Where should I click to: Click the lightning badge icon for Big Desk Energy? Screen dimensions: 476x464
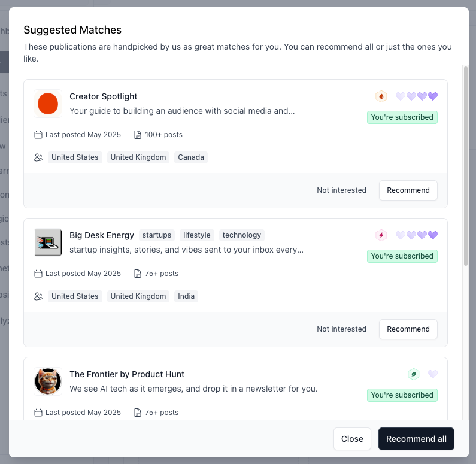point(381,235)
